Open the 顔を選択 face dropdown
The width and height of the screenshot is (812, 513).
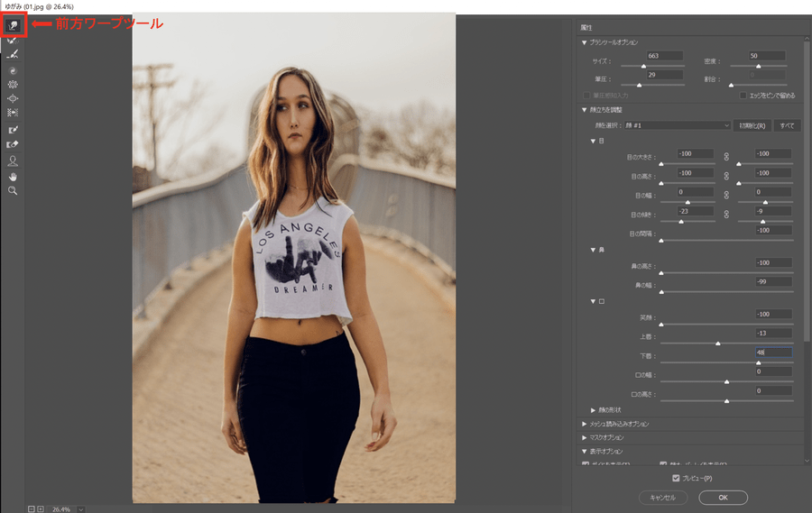click(678, 125)
